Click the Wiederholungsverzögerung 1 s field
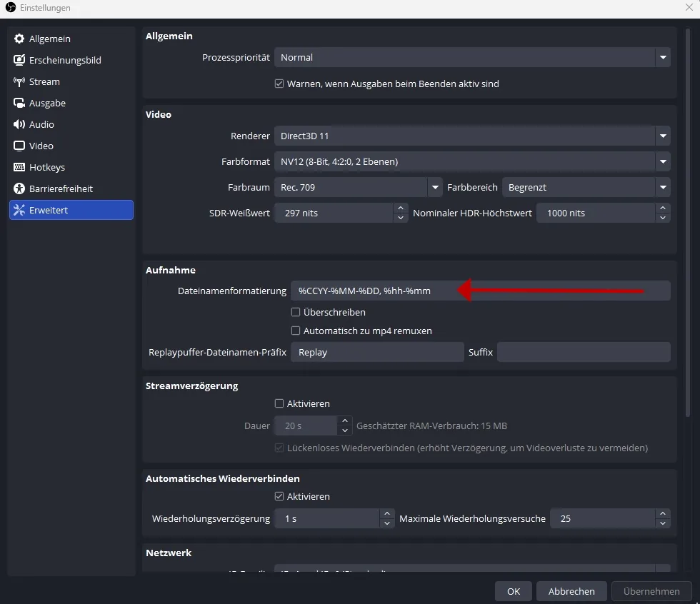700x604 pixels. (327, 519)
